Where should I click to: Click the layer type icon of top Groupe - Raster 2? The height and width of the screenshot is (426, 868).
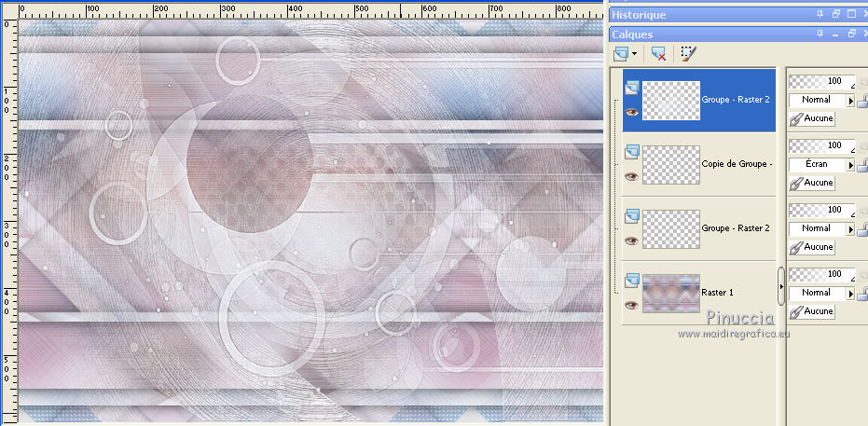pyautogui.click(x=631, y=88)
